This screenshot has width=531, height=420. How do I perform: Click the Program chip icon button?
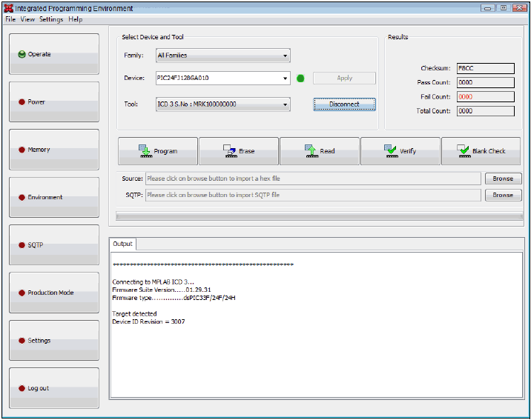click(x=158, y=151)
